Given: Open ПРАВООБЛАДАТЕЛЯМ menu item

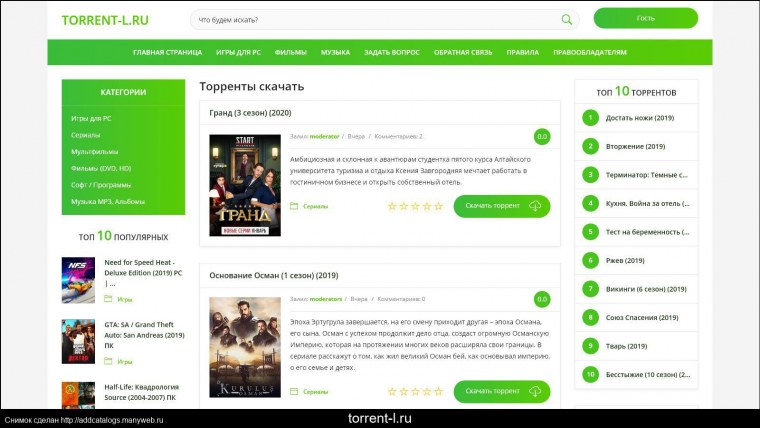Looking at the screenshot, I should click(590, 52).
